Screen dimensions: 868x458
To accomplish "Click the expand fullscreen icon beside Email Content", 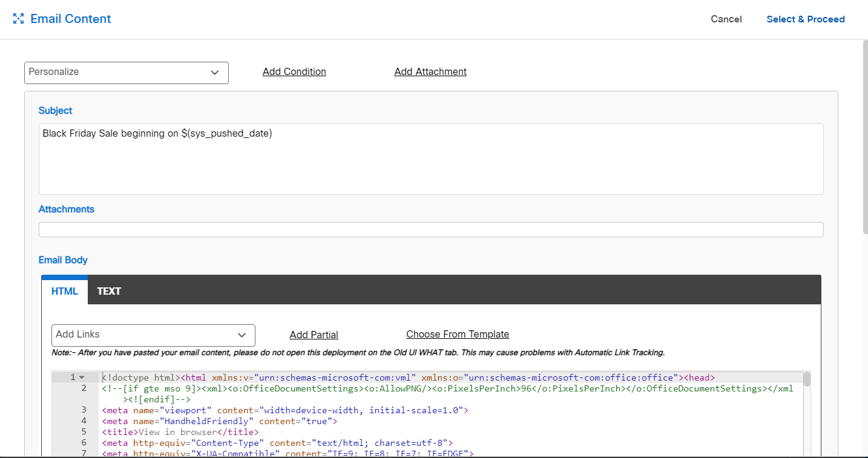I will [x=18, y=19].
